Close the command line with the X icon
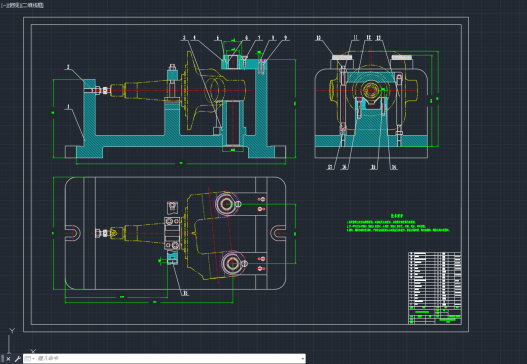The image size is (527, 364). pos(8,359)
